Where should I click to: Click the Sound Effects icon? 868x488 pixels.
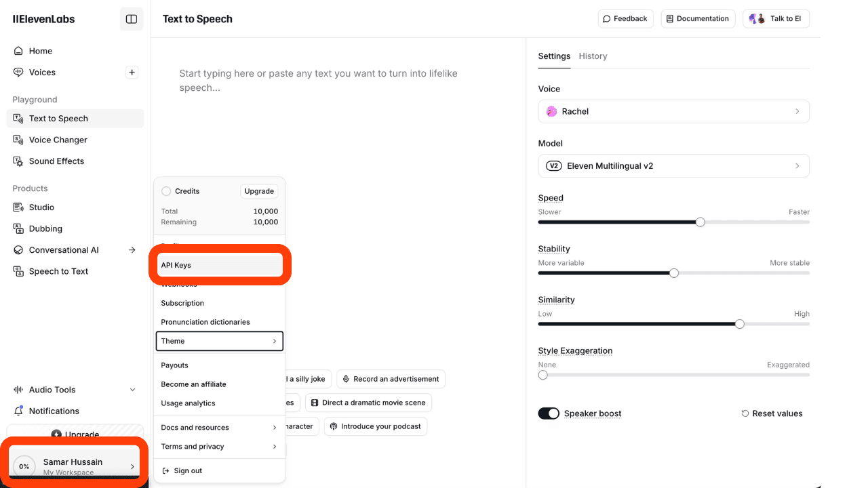click(x=18, y=161)
